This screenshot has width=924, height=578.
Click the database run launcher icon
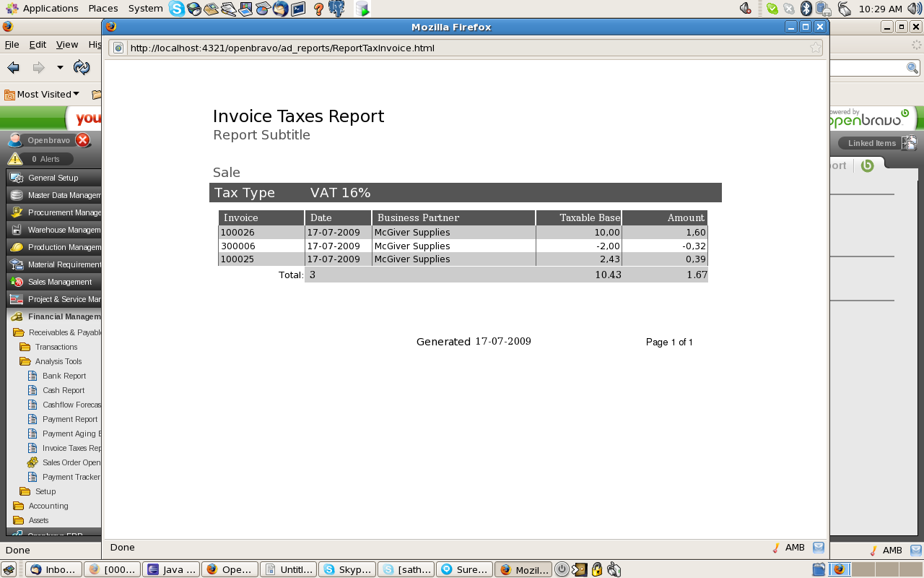(362, 9)
